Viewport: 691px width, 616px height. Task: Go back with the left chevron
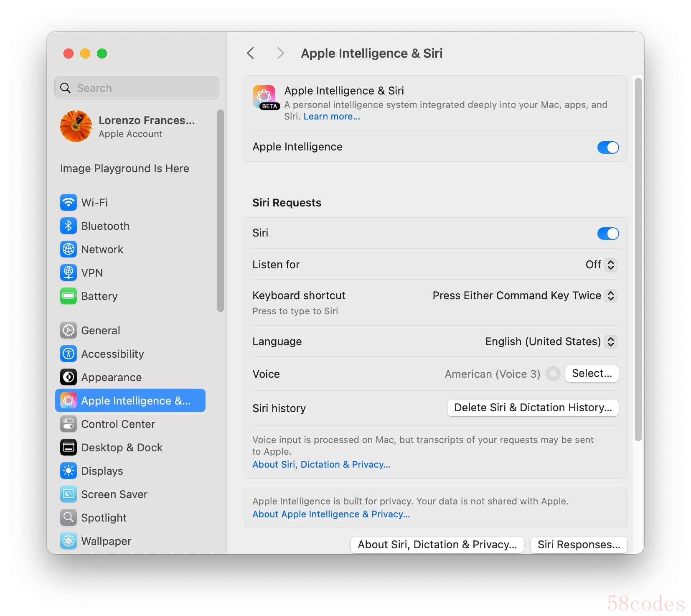[x=251, y=53]
